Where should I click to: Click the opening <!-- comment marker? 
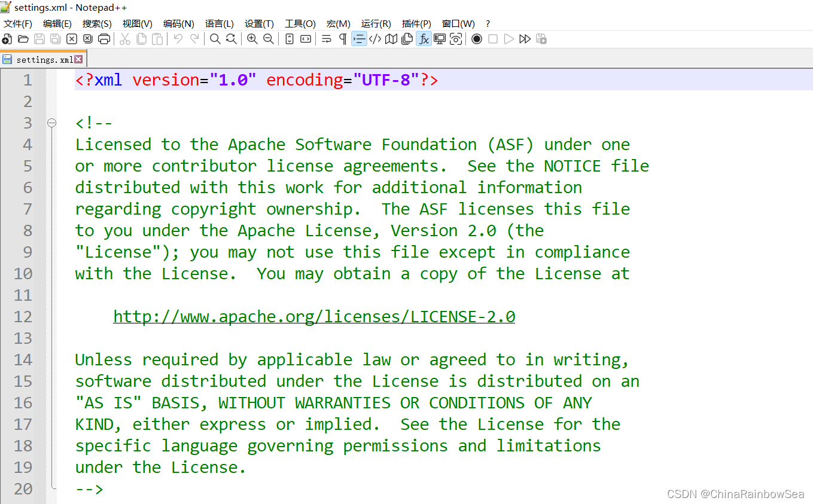[94, 123]
